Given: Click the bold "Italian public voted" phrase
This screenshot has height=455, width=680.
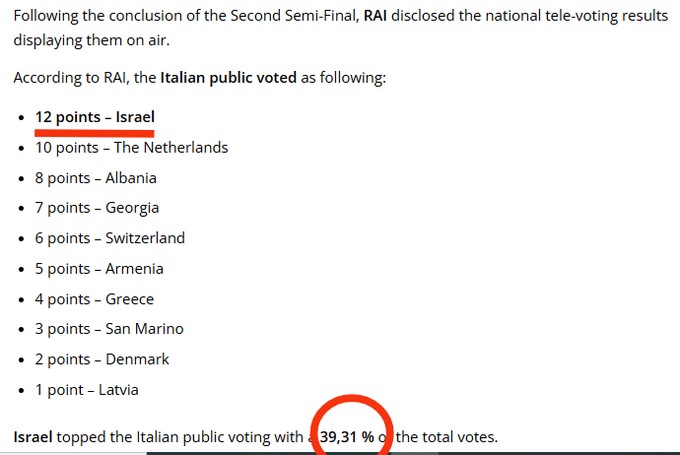Looking at the screenshot, I should pos(228,78).
